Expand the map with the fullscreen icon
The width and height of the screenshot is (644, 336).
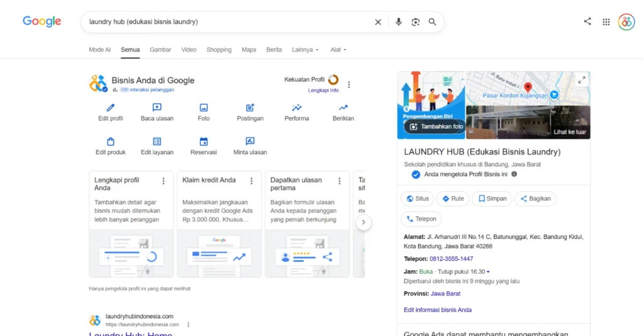pyautogui.click(x=582, y=80)
